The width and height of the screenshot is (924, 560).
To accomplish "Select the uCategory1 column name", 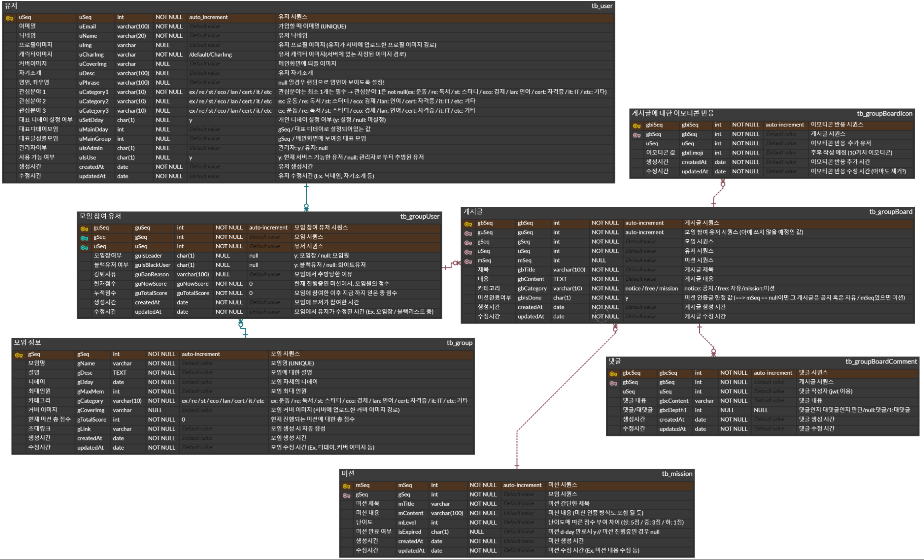I will 93,92.
